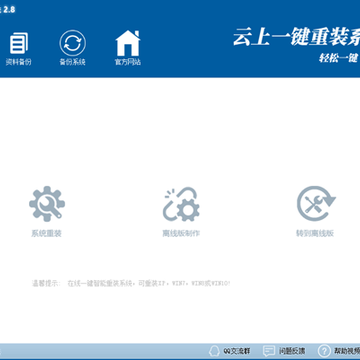This screenshot has width=360, height=360.
Task: Click the 离线版制作 label
Action: point(181,233)
